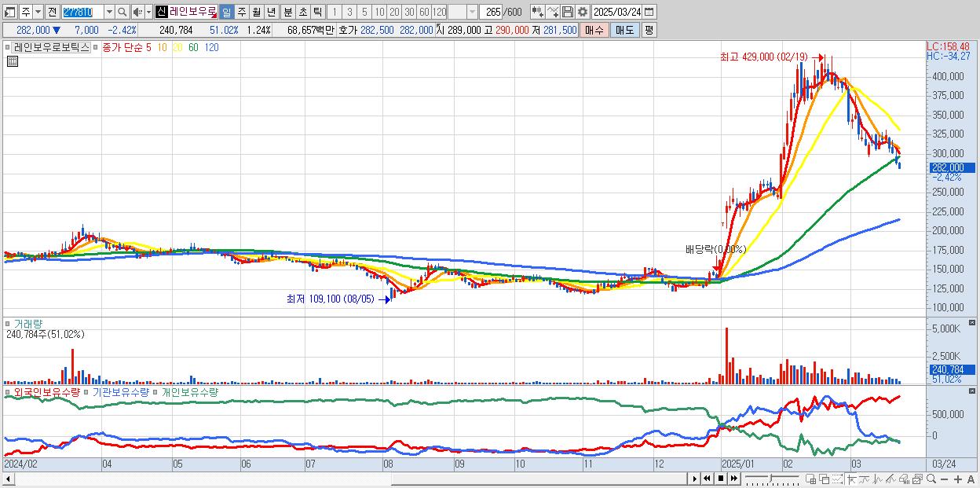This screenshot has height=488, width=980.
Task: Click the black 신 badge icon
Action: point(162,12)
